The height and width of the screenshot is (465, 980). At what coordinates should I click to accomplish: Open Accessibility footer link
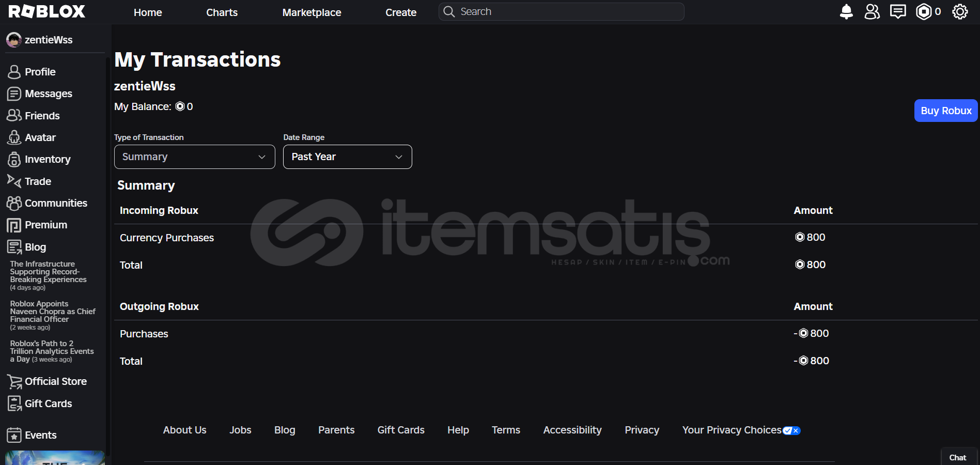point(572,430)
